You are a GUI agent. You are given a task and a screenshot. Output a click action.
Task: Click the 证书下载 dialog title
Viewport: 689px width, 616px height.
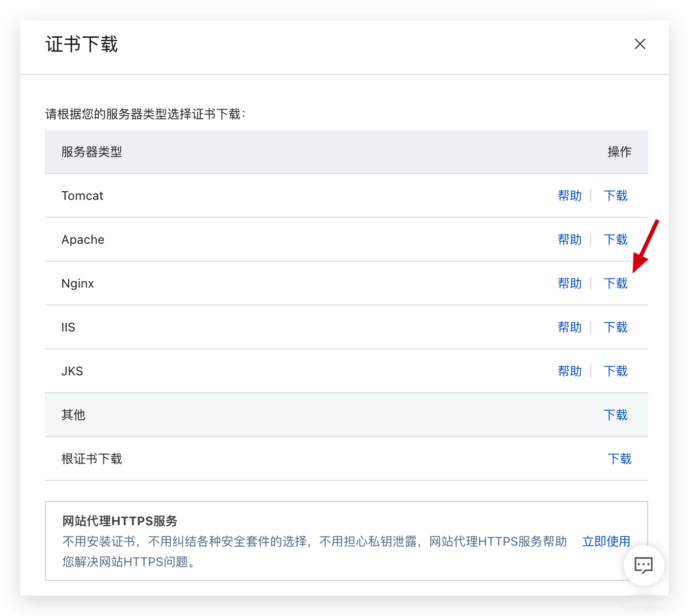click(82, 44)
